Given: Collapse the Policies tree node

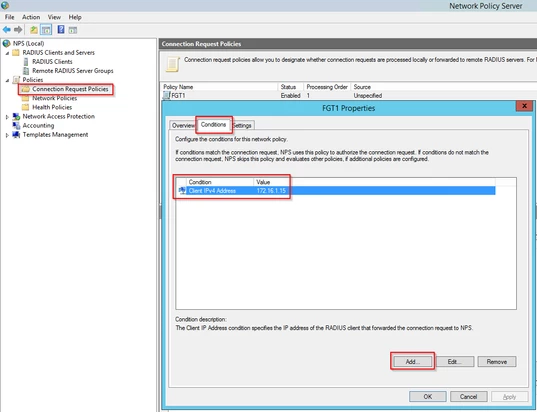Looking at the screenshot, I should [7, 80].
